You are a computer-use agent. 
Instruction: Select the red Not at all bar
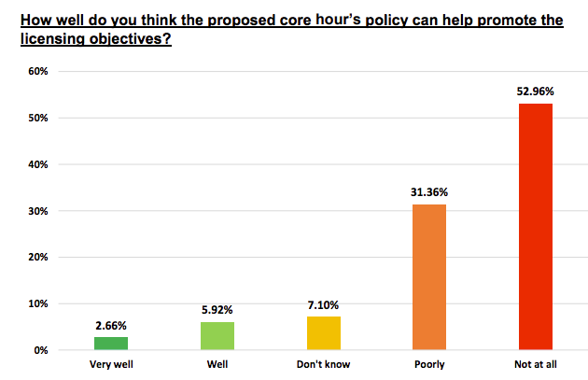[x=536, y=227]
